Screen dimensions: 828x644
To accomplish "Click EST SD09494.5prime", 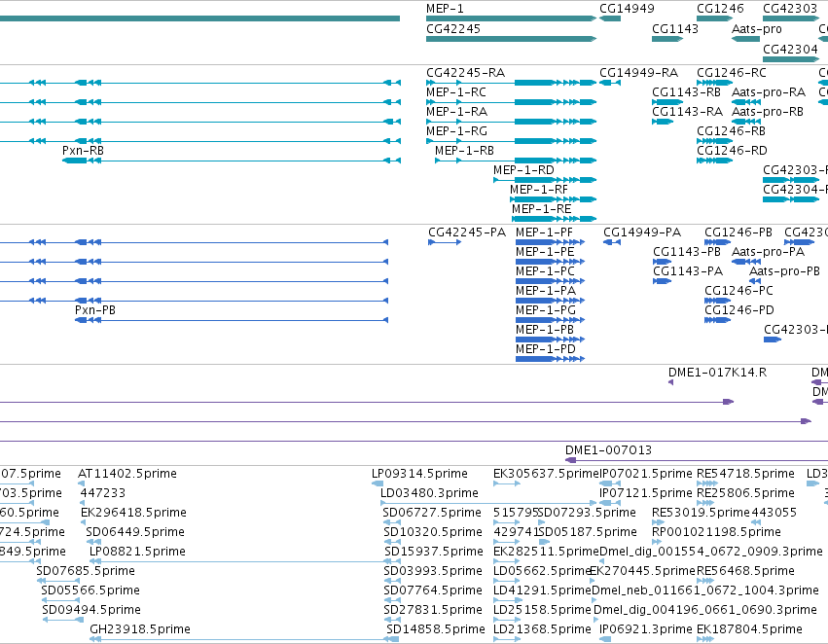I will coord(91,610).
